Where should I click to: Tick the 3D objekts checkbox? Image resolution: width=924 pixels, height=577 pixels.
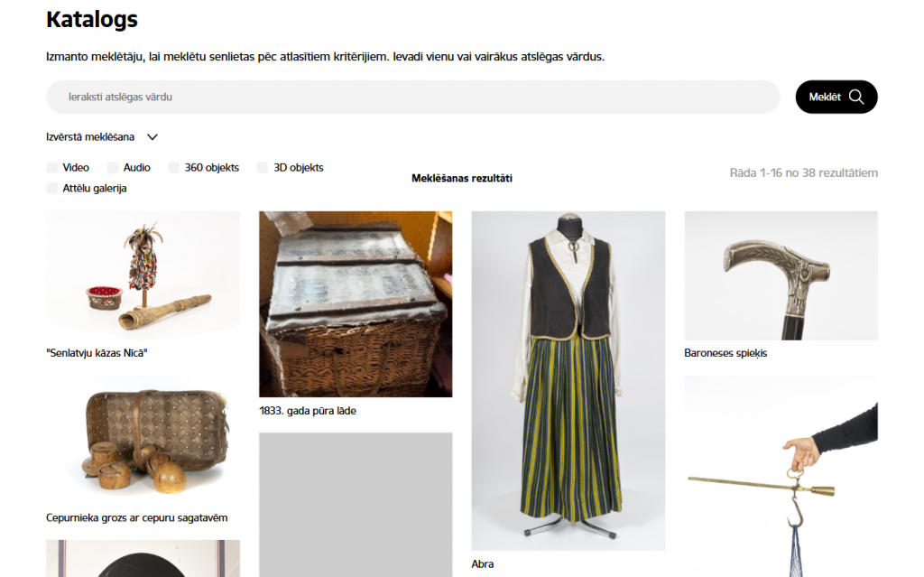[x=263, y=167]
